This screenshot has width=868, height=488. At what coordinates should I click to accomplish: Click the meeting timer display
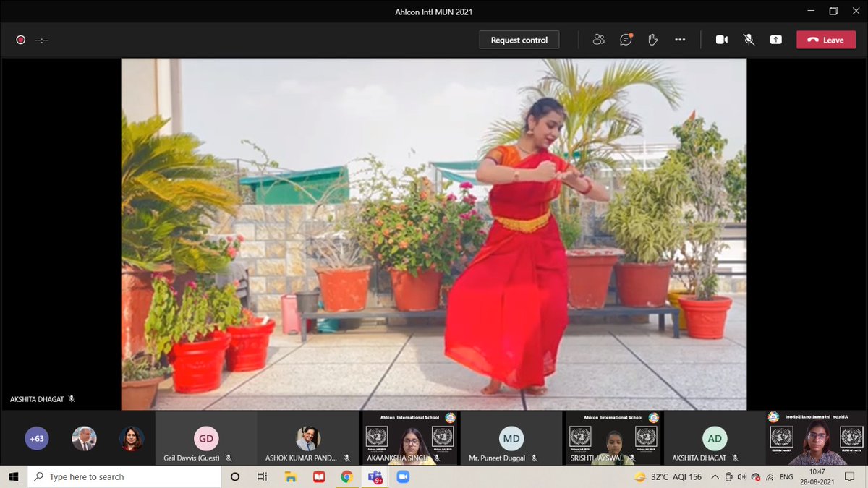[41, 40]
